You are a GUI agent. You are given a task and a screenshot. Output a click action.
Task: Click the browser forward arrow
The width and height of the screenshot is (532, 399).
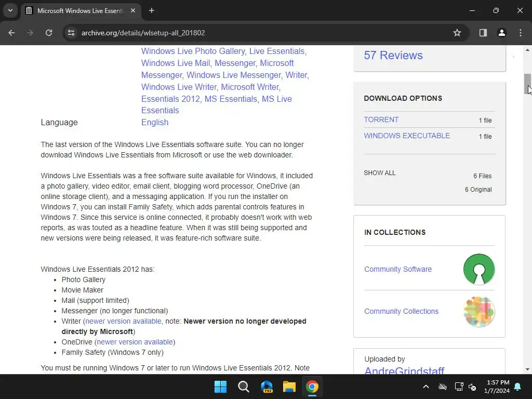[30, 33]
